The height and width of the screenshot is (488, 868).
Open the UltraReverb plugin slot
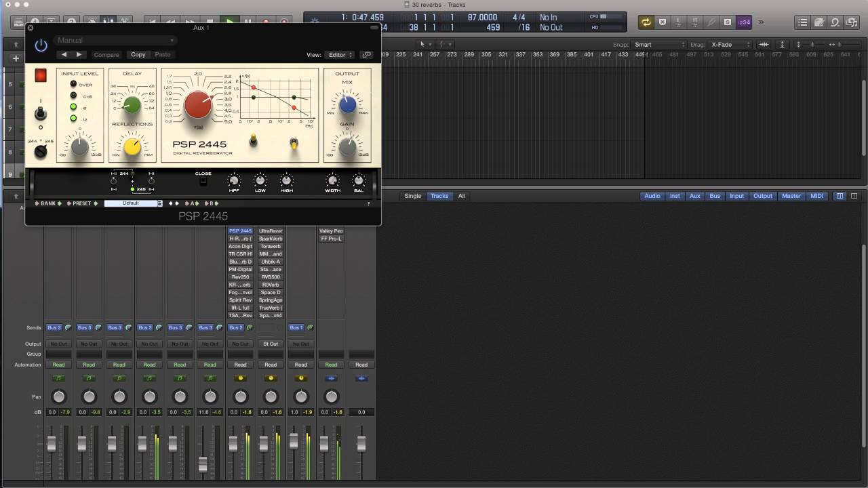click(271, 231)
